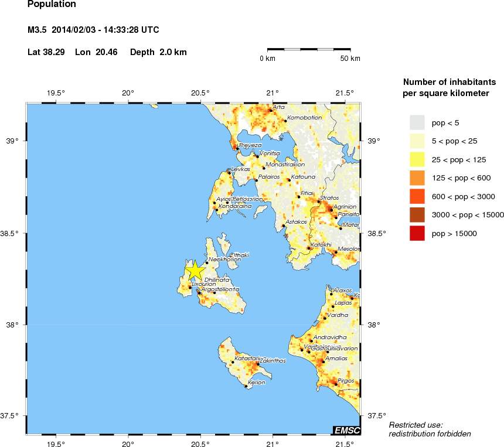Click the yellow '25 < pop < 125' swatch
Image resolution: width=504 pixels, height=447 pixels.
click(x=417, y=159)
